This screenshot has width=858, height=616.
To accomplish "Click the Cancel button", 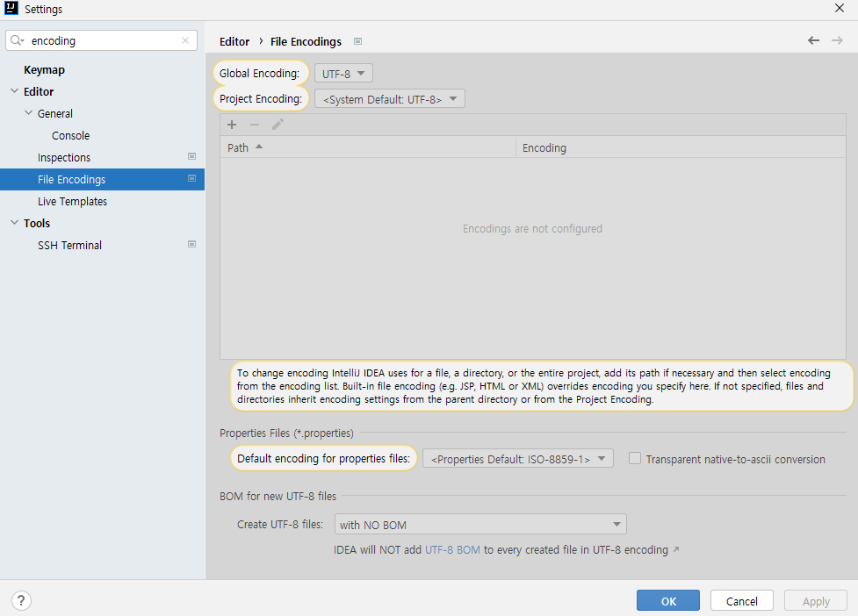I will point(742,601).
